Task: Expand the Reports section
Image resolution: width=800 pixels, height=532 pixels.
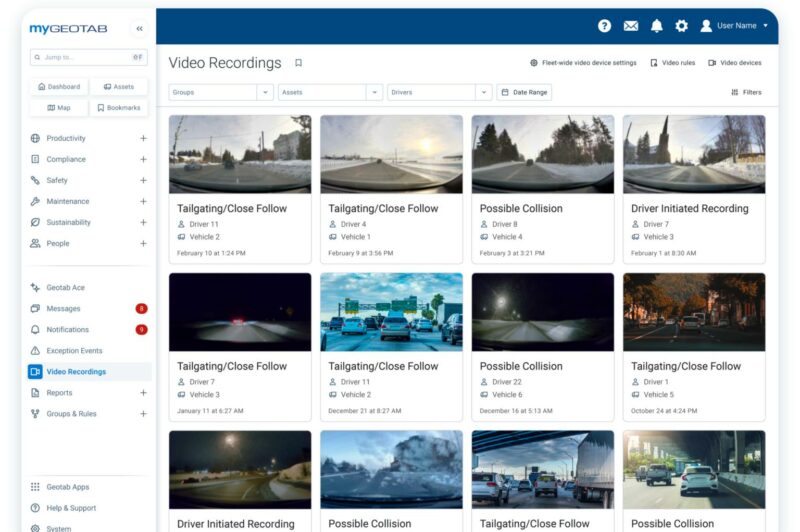Action: 143,393
